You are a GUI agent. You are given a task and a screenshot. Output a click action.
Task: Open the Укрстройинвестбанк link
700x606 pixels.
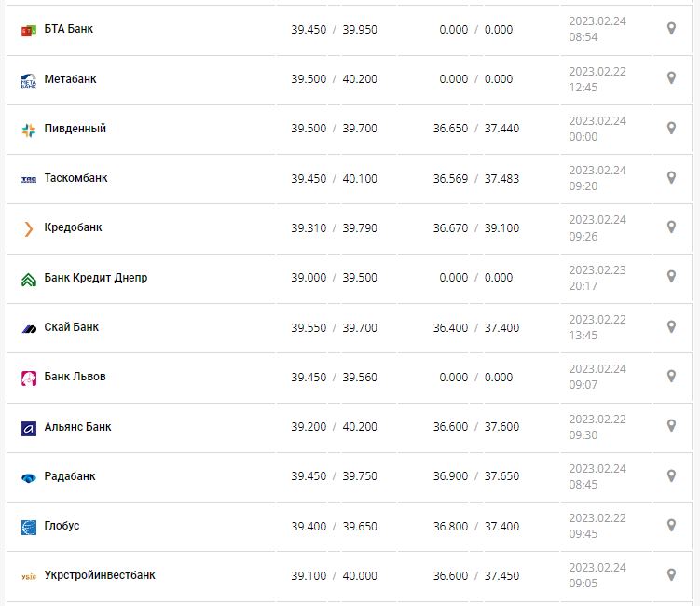(100, 575)
